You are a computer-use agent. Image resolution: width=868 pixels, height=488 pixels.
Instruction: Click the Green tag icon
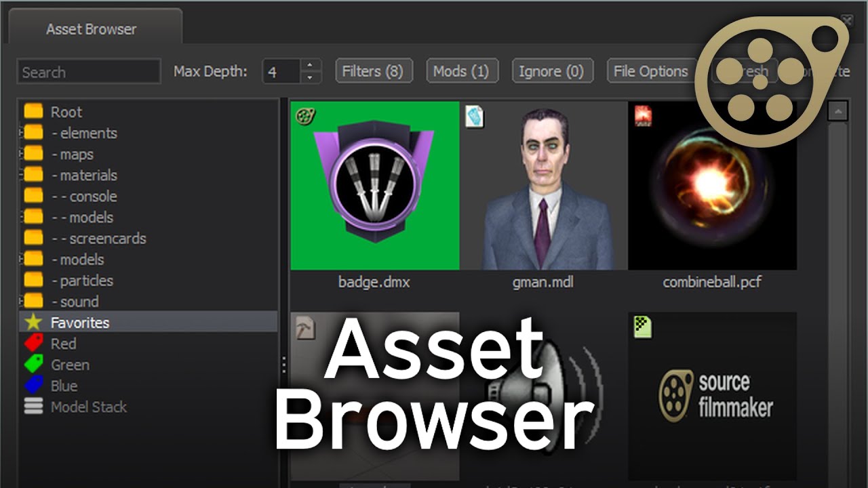tap(33, 365)
